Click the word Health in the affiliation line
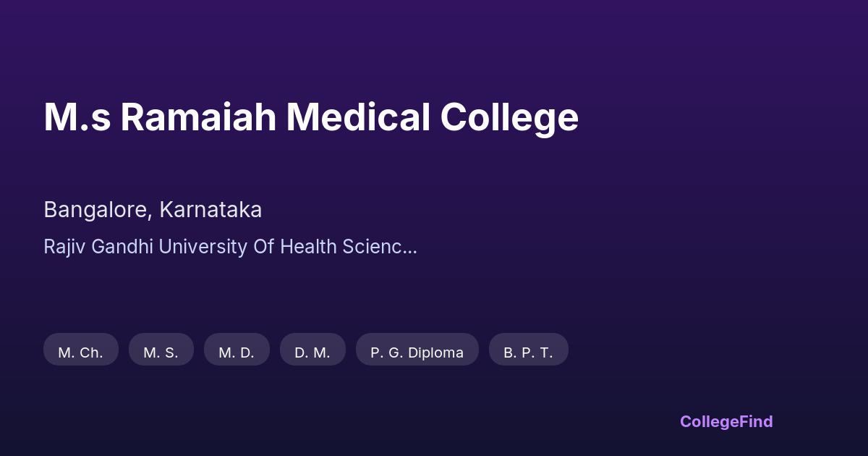 (309, 247)
